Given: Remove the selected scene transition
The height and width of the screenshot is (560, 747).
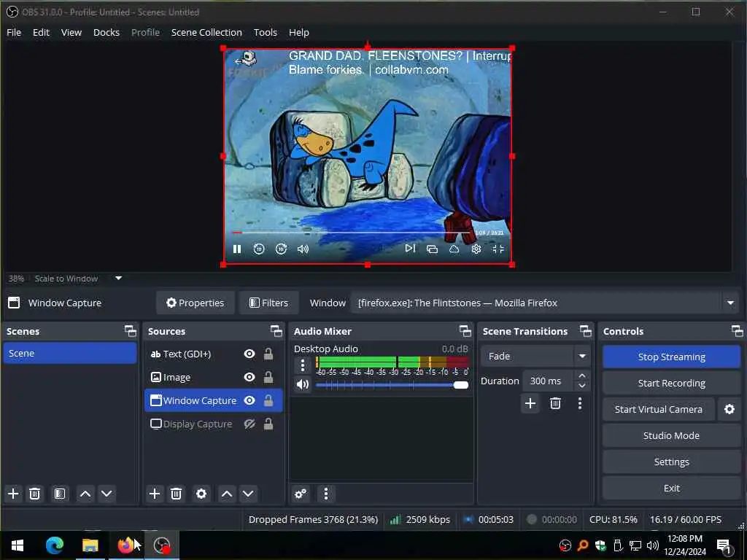Looking at the screenshot, I should pyautogui.click(x=555, y=403).
